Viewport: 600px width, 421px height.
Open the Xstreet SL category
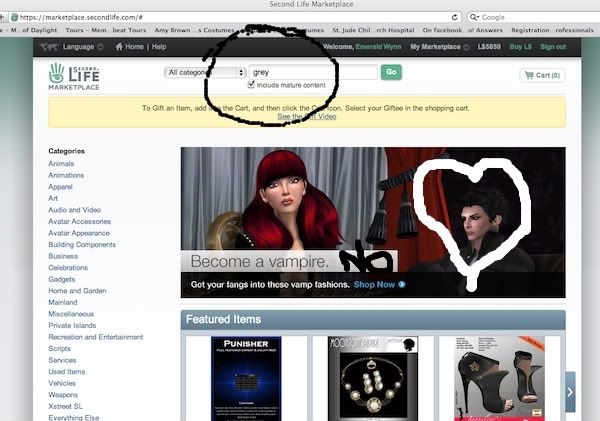[65, 406]
